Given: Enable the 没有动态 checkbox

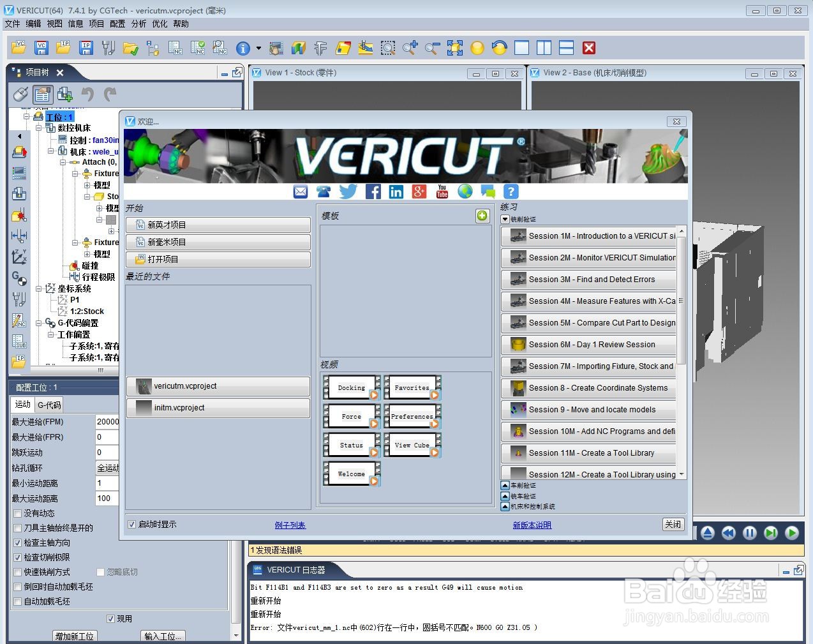Looking at the screenshot, I should click(x=18, y=514).
